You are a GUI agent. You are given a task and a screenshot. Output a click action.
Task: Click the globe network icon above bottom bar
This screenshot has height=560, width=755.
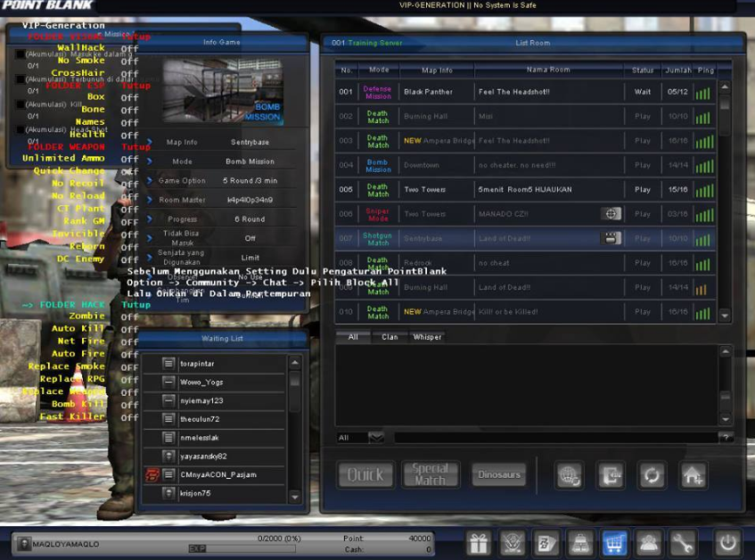(x=569, y=475)
